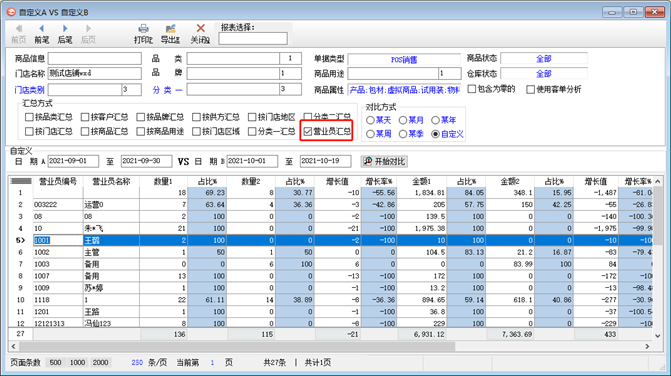Sort by 营业员编号 column header
This screenshot has width=671, height=376.
coord(58,181)
